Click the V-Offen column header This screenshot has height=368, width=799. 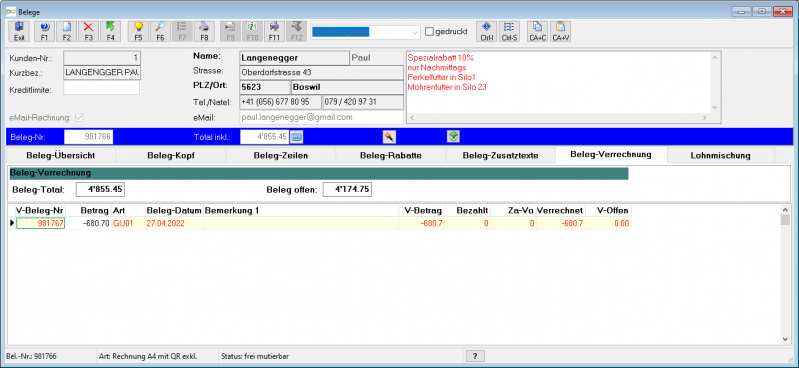coord(608,210)
